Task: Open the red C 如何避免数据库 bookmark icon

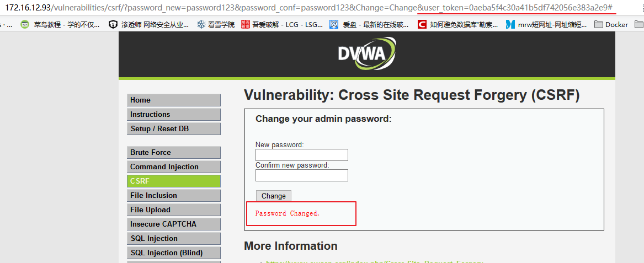Action: click(422, 24)
